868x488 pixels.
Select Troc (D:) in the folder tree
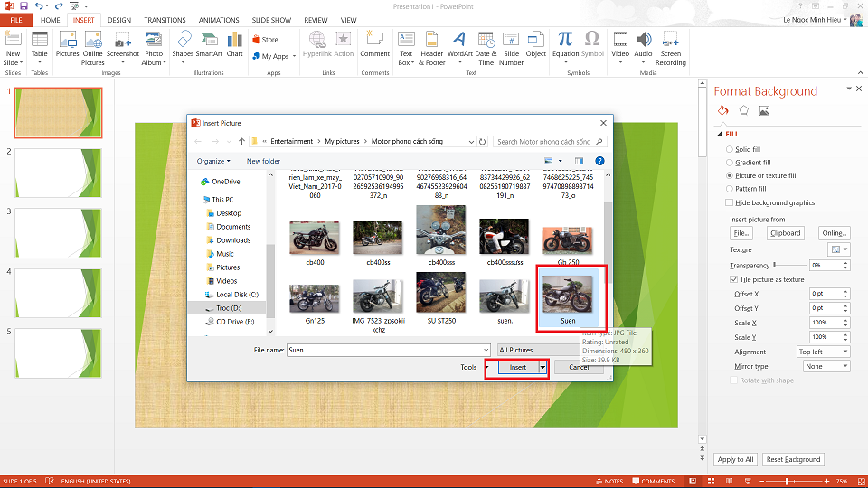pyautogui.click(x=227, y=308)
